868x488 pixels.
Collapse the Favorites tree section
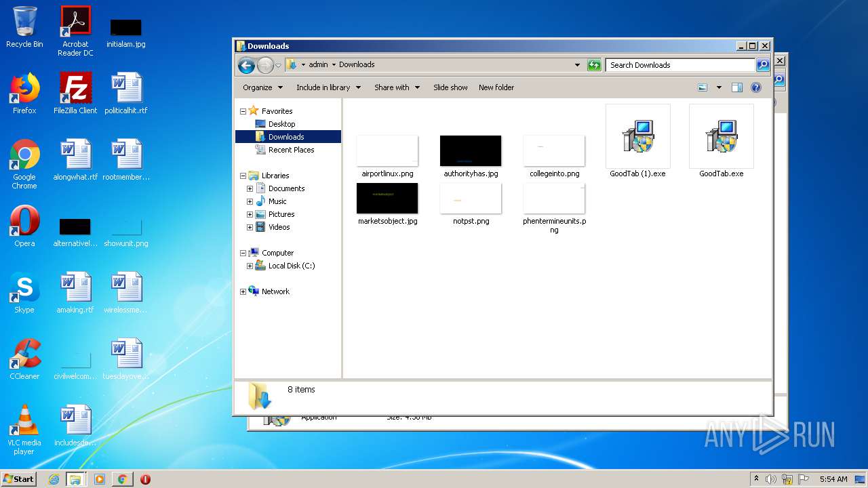click(x=243, y=111)
